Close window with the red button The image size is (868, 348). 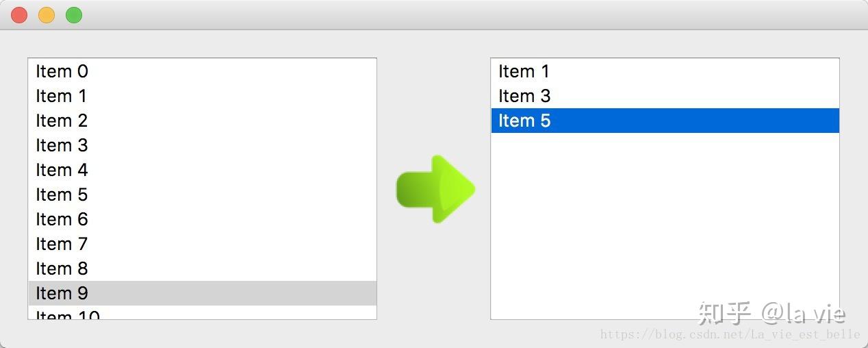(x=19, y=15)
